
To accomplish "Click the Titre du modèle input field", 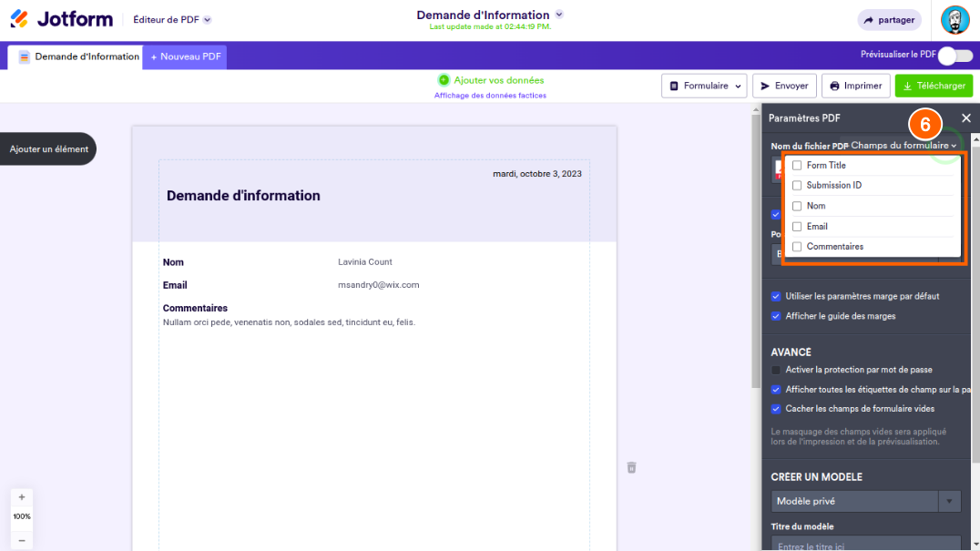I will tap(865, 544).
